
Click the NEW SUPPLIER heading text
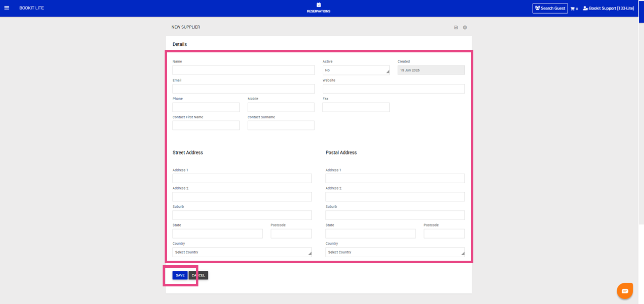pos(186,27)
